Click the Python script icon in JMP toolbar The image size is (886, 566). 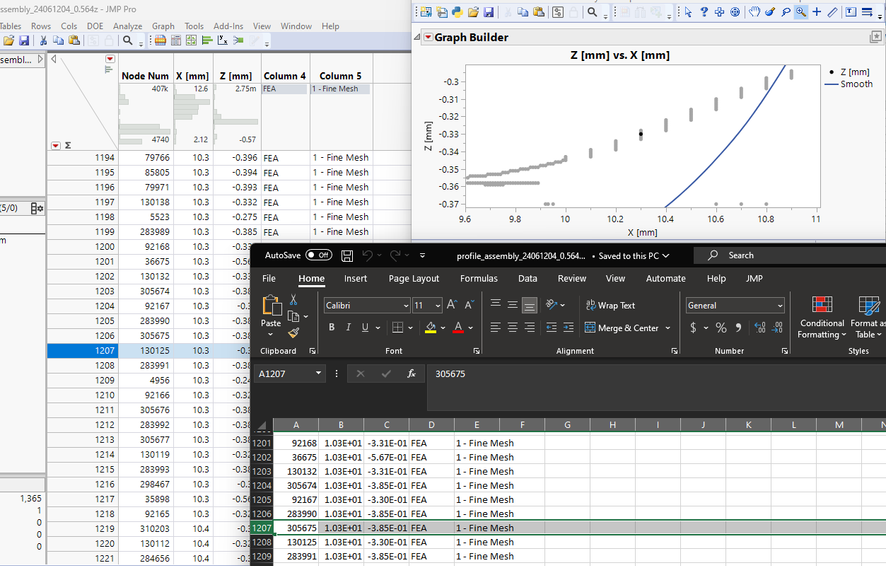(x=457, y=12)
